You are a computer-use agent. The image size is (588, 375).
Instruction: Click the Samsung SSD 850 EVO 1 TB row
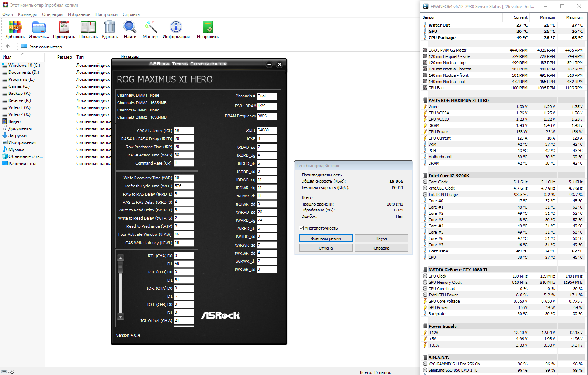coord(504,370)
